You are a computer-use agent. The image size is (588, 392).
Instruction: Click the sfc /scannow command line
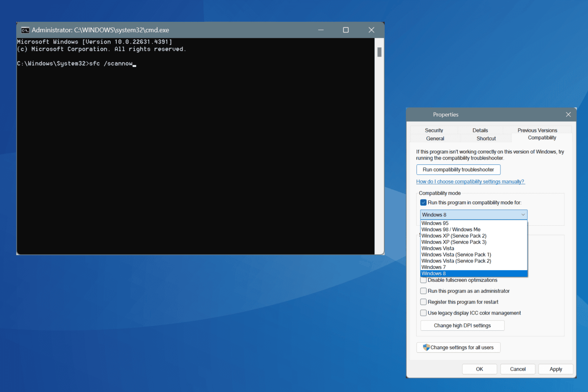(77, 64)
